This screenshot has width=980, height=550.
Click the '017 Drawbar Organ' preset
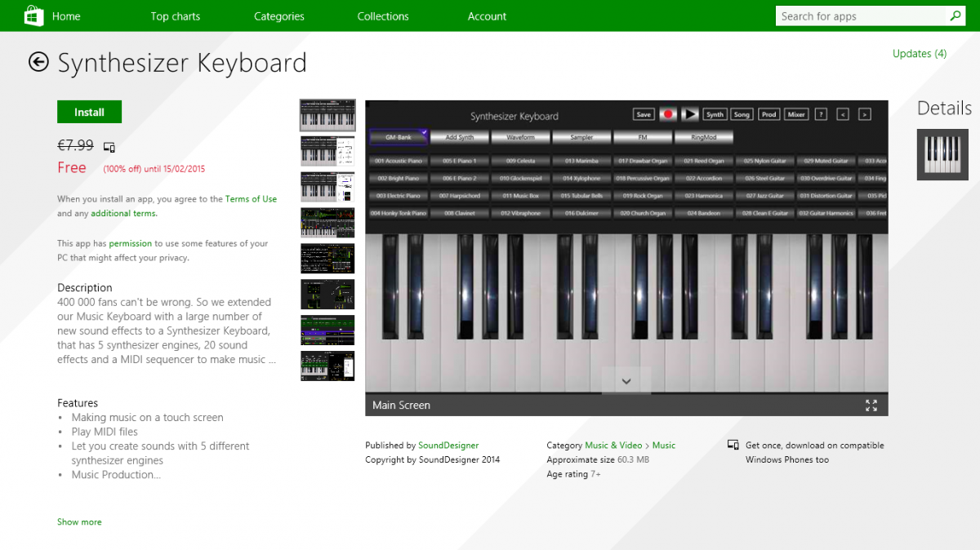pyautogui.click(x=643, y=161)
